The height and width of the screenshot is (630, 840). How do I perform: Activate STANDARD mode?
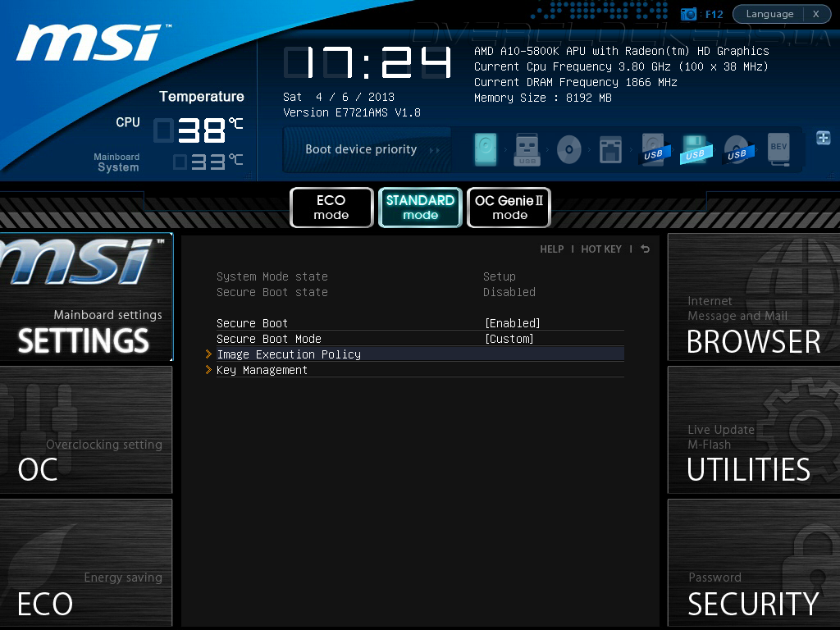coord(420,208)
